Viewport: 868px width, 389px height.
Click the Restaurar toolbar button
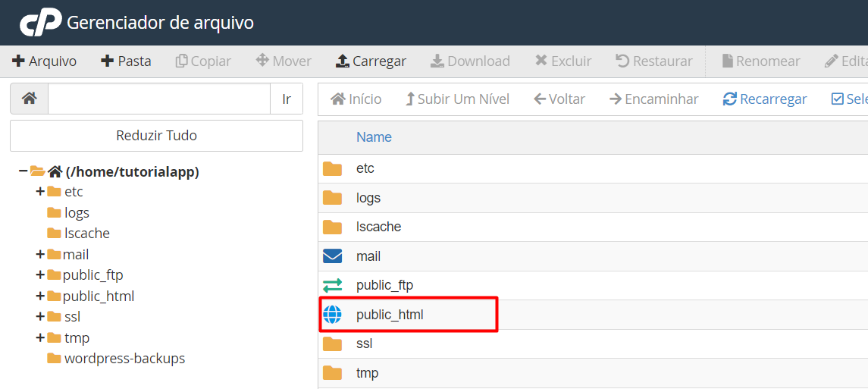[653, 61]
